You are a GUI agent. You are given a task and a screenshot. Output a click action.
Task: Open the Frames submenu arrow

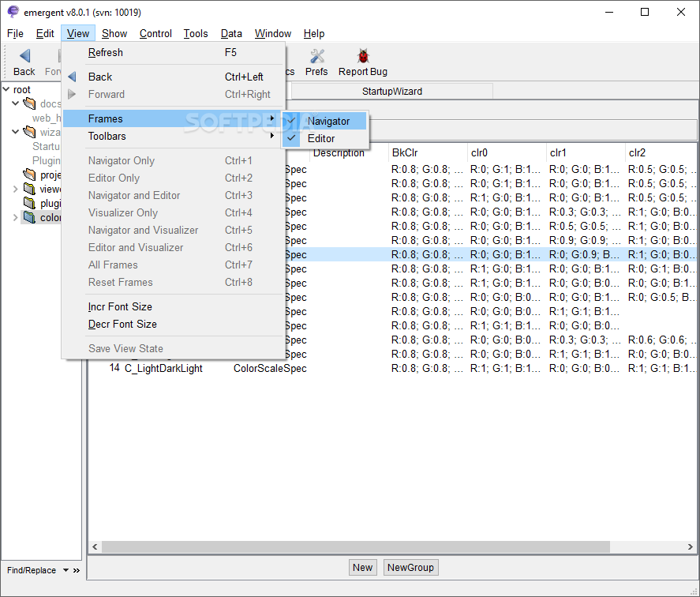click(272, 118)
